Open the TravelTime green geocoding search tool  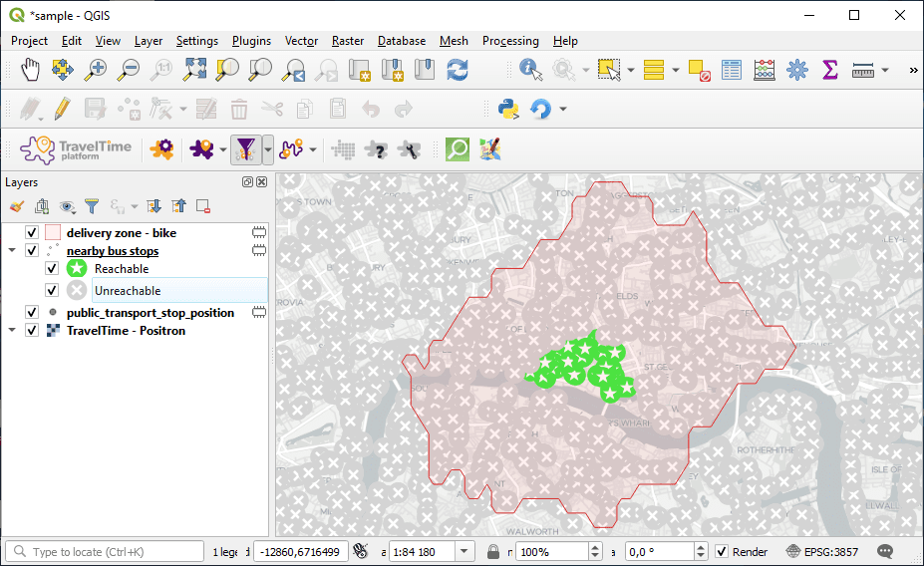[458, 149]
